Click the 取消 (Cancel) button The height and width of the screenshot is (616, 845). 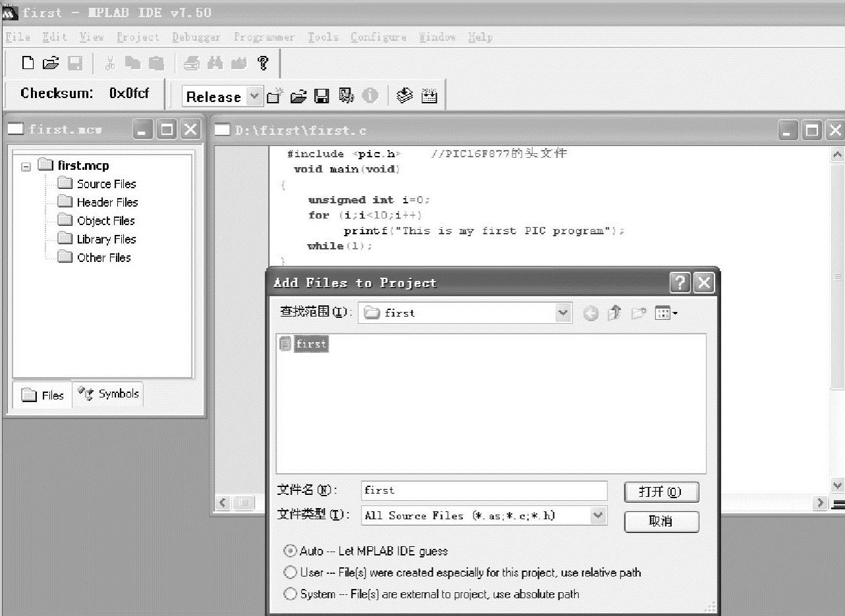(x=661, y=521)
